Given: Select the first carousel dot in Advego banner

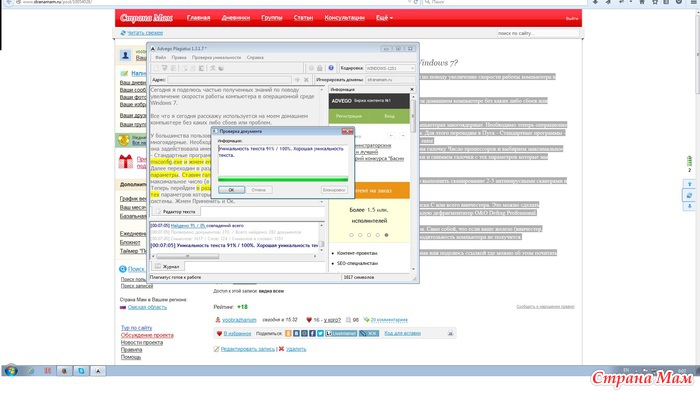Looking at the screenshot, I should click(351, 235).
